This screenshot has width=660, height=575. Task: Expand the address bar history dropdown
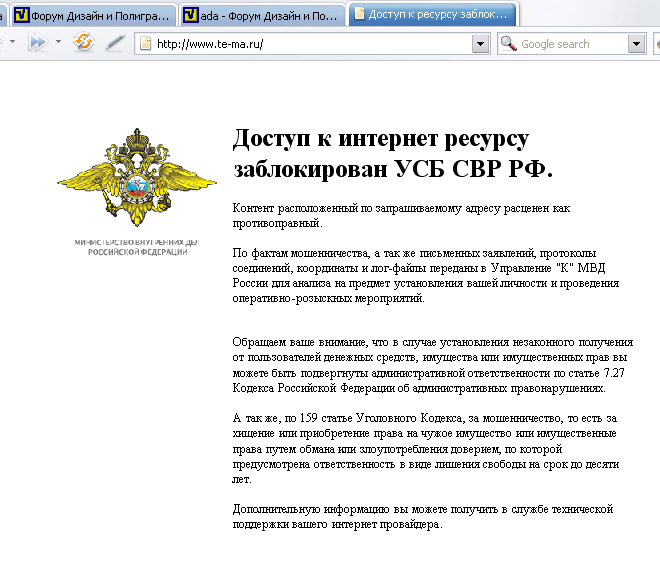click(x=480, y=44)
